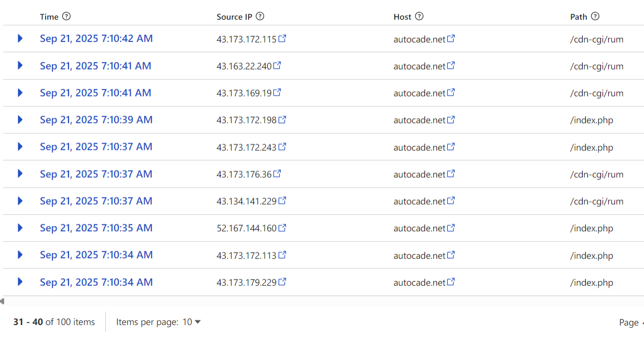Click source IP 43.173.176.36
This screenshot has width=644, height=338.
point(244,174)
